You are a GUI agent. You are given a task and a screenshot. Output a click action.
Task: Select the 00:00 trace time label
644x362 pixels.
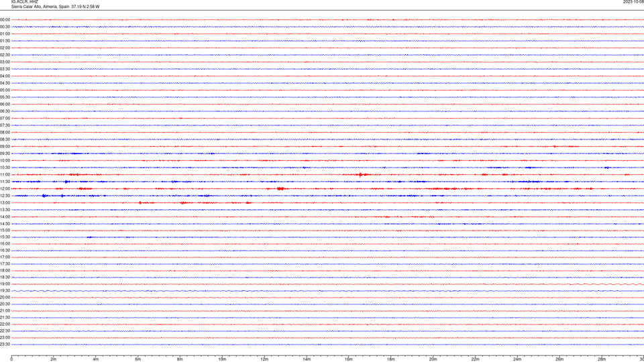5,19
